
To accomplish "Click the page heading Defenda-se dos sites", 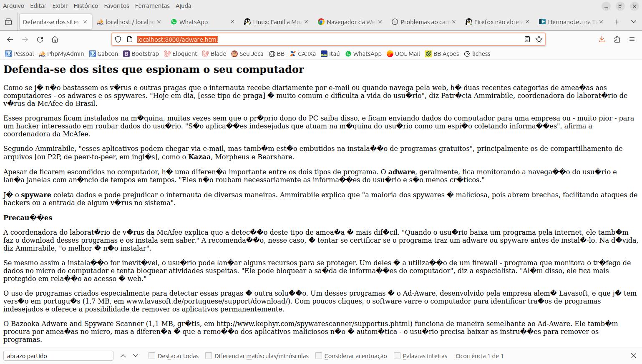I will tap(154, 69).
